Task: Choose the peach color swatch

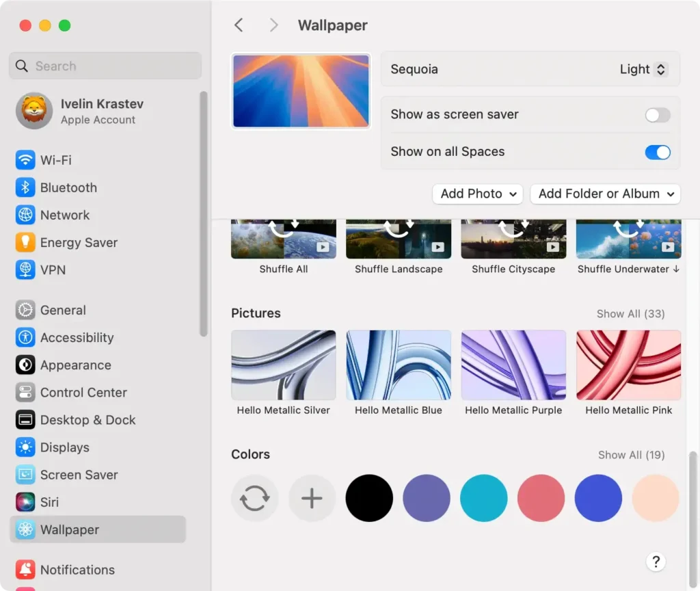Action: tap(656, 498)
